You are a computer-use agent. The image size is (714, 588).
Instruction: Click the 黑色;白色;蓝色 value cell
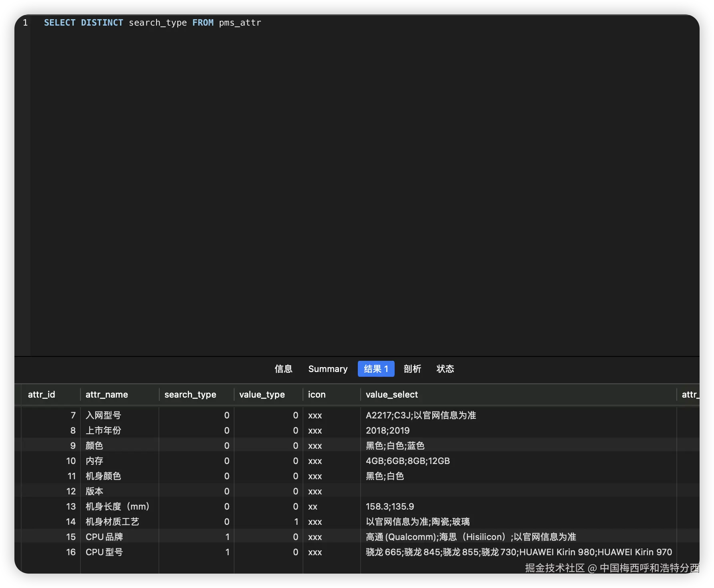(x=518, y=446)
